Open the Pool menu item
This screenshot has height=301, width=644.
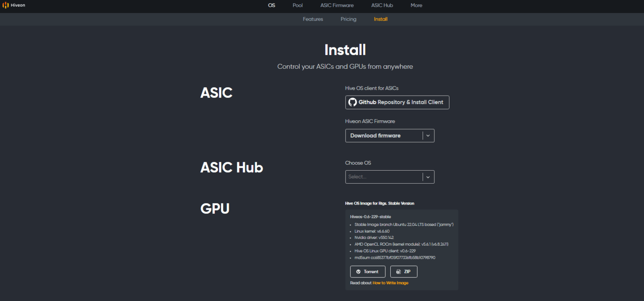click(298, 5)
